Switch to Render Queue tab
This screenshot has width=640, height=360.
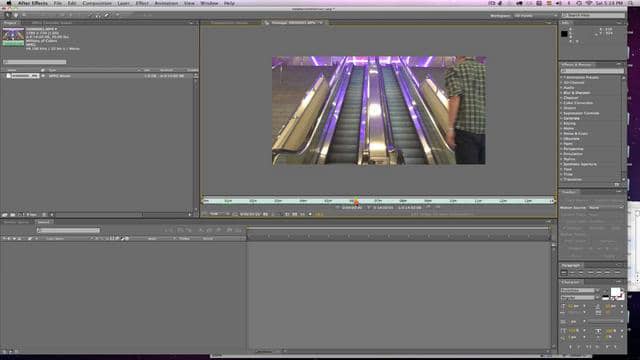[17, 222]
